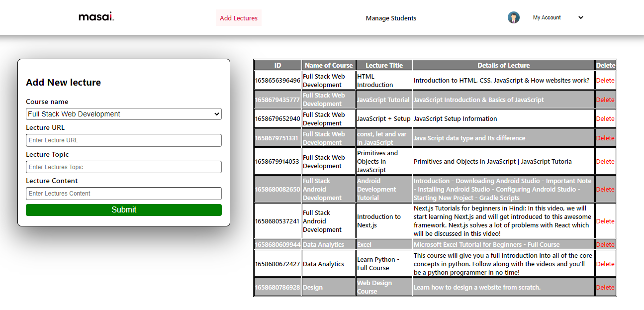Click Java Script data type details
The width and height of the screenshot is (644, 310).
[504, 138]
